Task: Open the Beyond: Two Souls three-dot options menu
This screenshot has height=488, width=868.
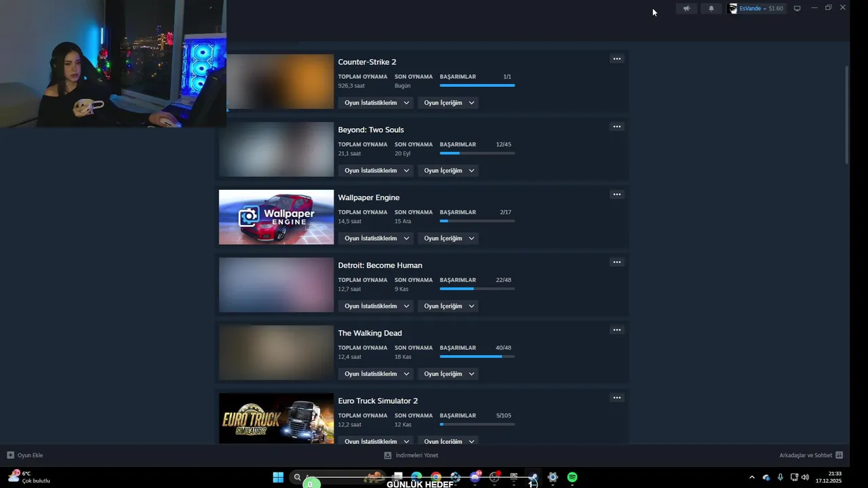Action: pyautogui.click(x=616, y=127)
